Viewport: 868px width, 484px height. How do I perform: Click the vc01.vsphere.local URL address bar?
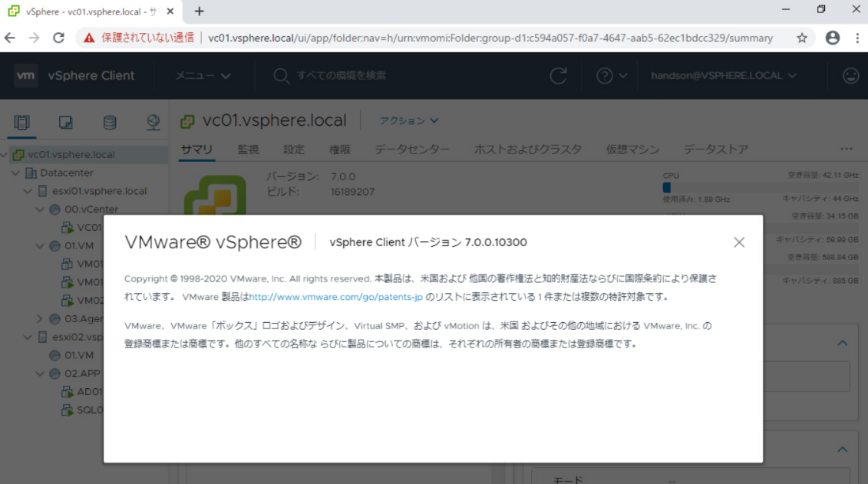tap(490, 38)
